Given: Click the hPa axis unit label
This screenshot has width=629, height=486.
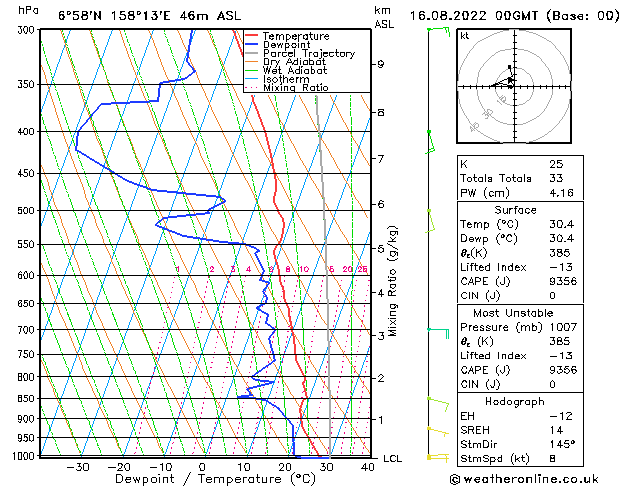Looking at the screenshot, I should point(28,11).
